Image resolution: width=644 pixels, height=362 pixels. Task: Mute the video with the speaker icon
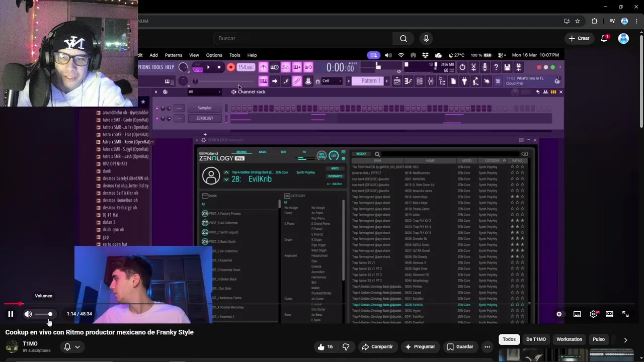tap(28, 314)
